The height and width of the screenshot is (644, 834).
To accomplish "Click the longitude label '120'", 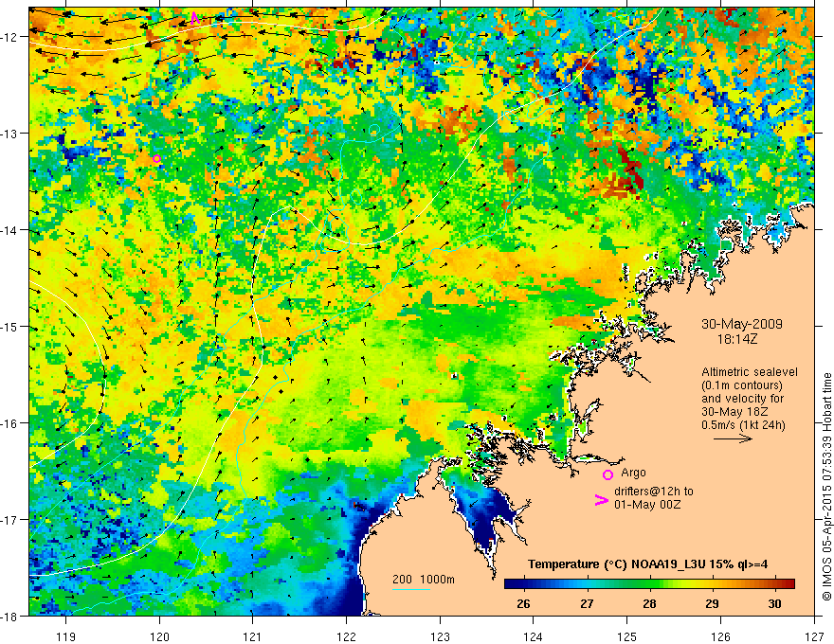I will (159, 636).
